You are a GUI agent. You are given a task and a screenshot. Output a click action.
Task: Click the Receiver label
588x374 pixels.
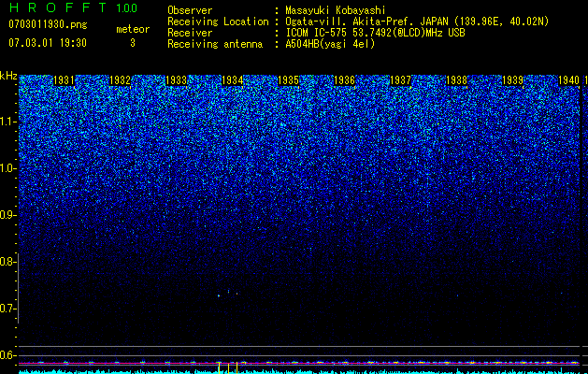click(x=190, y=33)
